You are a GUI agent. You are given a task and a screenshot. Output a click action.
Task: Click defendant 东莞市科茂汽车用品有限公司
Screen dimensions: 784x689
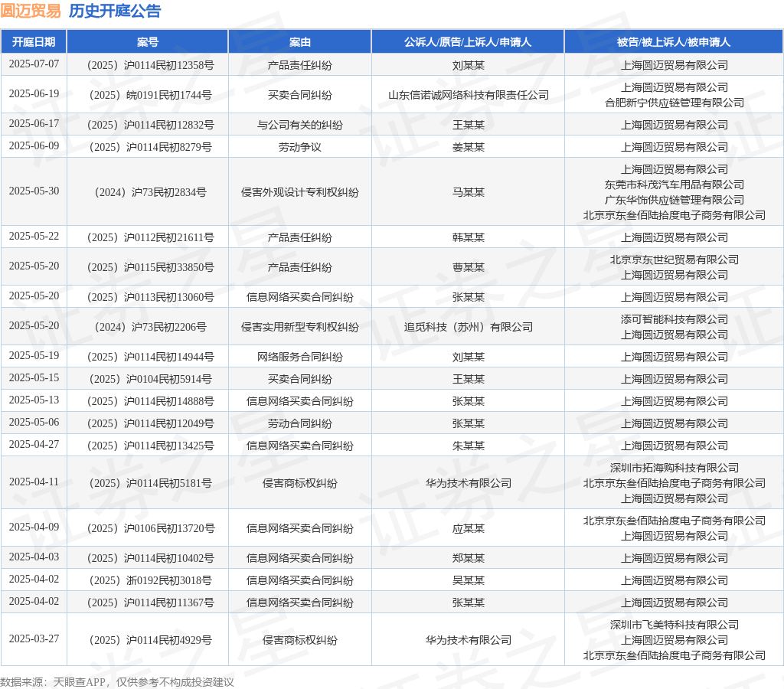click(675, 184)
